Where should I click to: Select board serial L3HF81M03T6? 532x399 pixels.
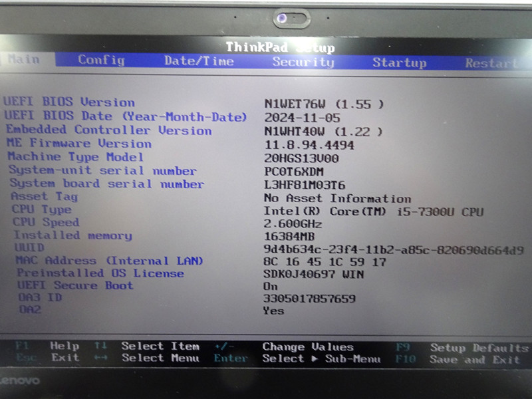pos(305,185)
